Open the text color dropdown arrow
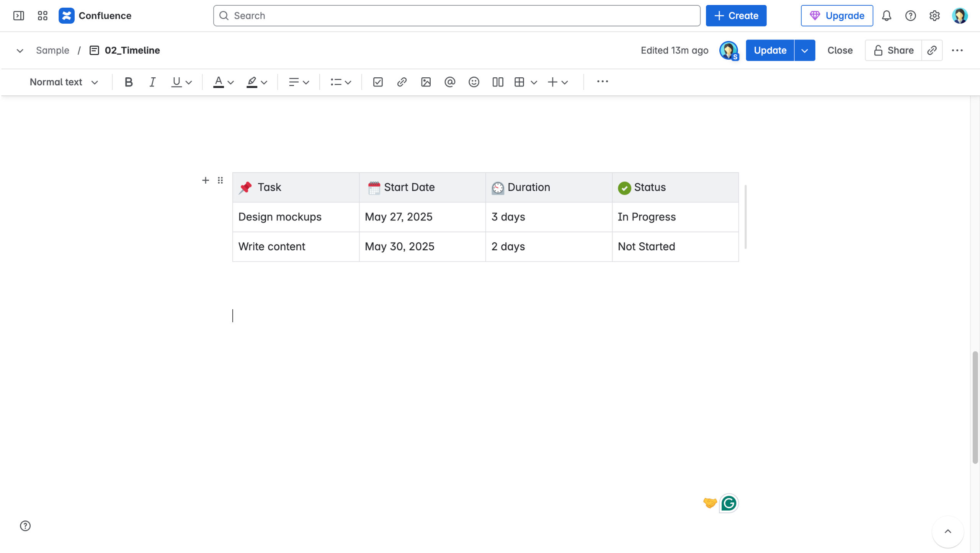 tap(230, 82)
